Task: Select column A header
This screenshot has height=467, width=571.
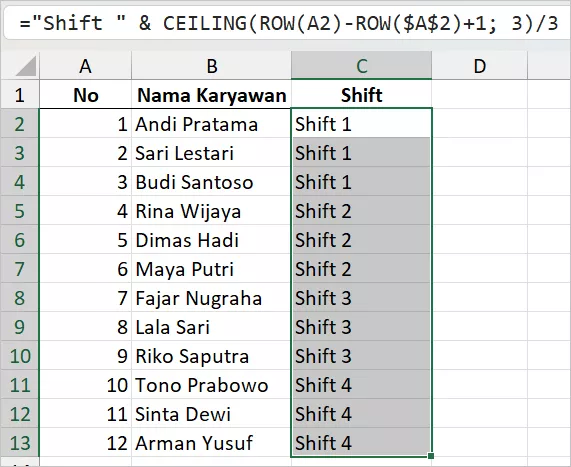Action: tap(85, 66)
